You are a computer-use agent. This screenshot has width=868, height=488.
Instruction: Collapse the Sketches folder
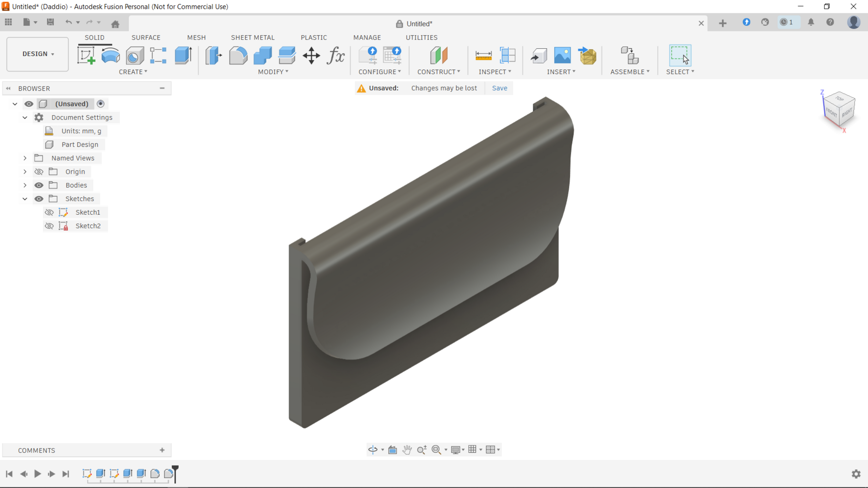click(x=25, y=199)
